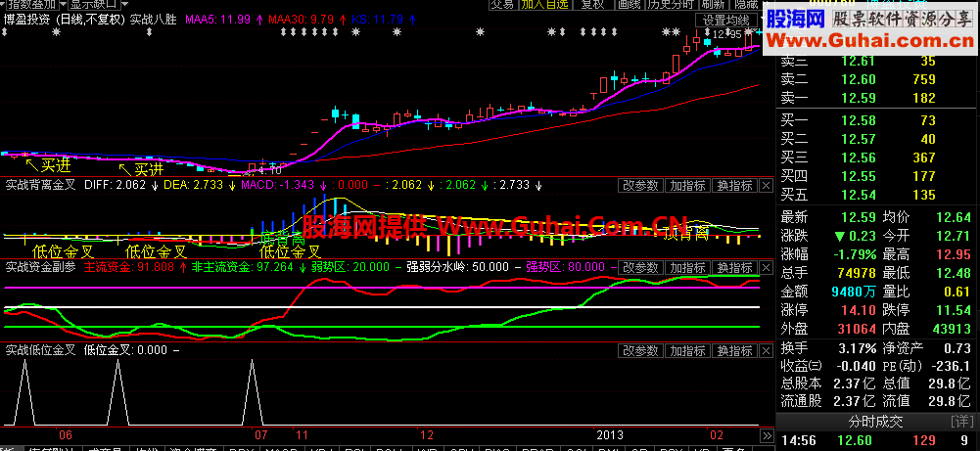Open the 画线 drawing tool
Image resolution: width=980 pixels, height=451 pixels.
coord(630,4)
